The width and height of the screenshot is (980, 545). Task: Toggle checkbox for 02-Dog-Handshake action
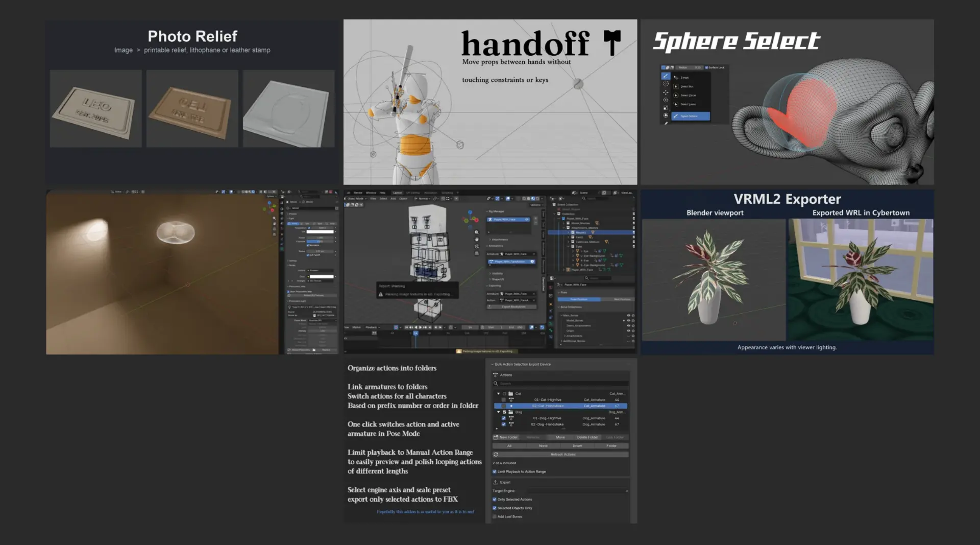(x=504, y=424)
